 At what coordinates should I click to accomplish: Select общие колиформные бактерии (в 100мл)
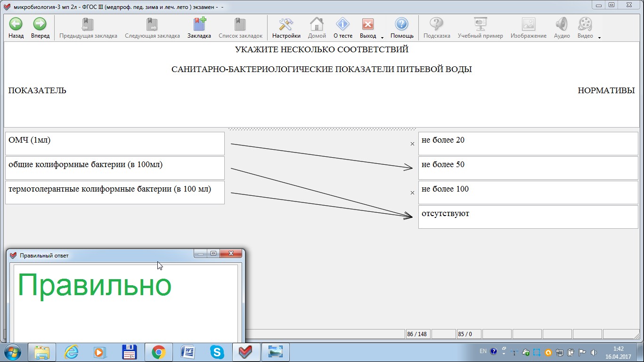115,168
